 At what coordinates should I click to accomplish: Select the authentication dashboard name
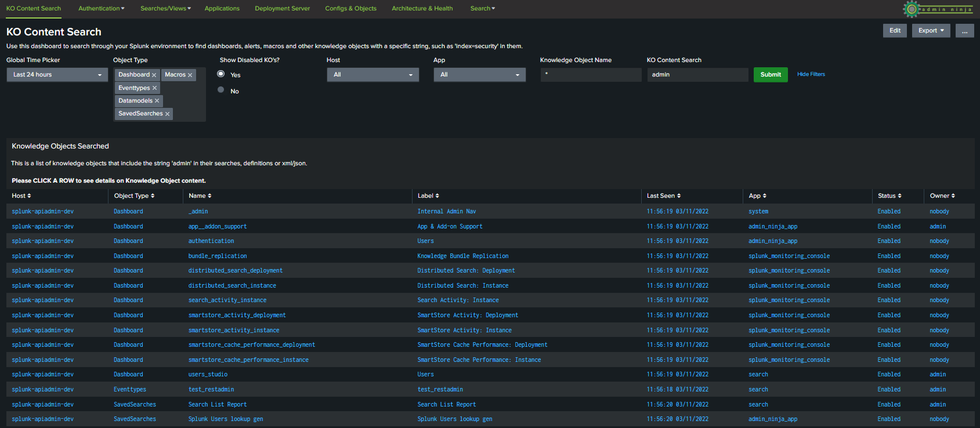click(211, 241)
